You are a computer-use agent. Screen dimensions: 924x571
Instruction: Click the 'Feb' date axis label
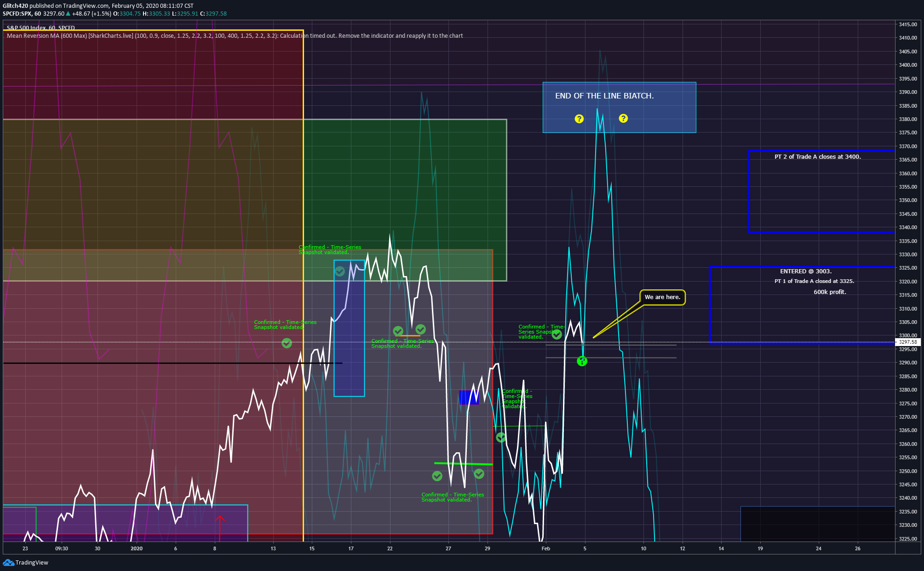coord(545,548)
